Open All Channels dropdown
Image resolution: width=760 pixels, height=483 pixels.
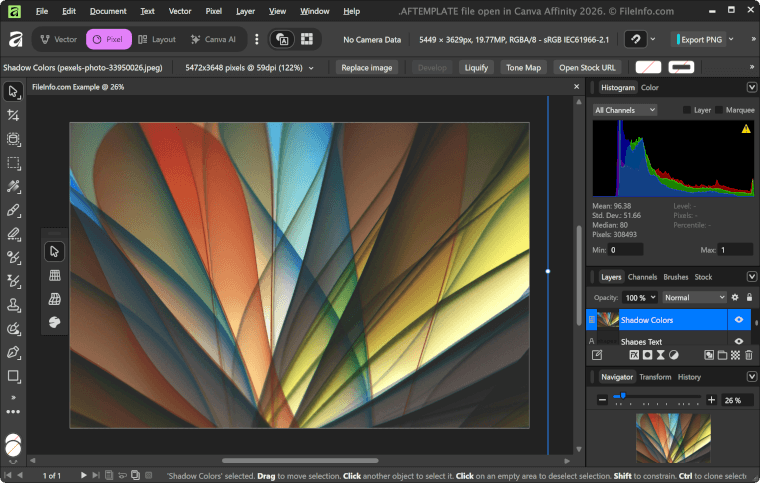625,110
